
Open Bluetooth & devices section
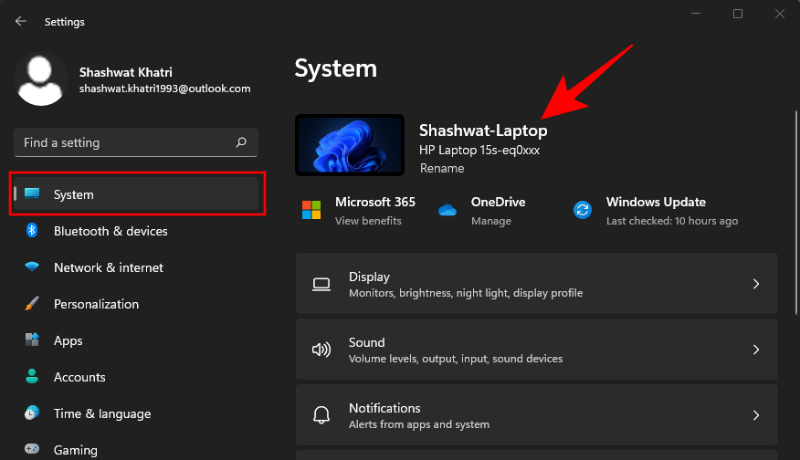110,231
